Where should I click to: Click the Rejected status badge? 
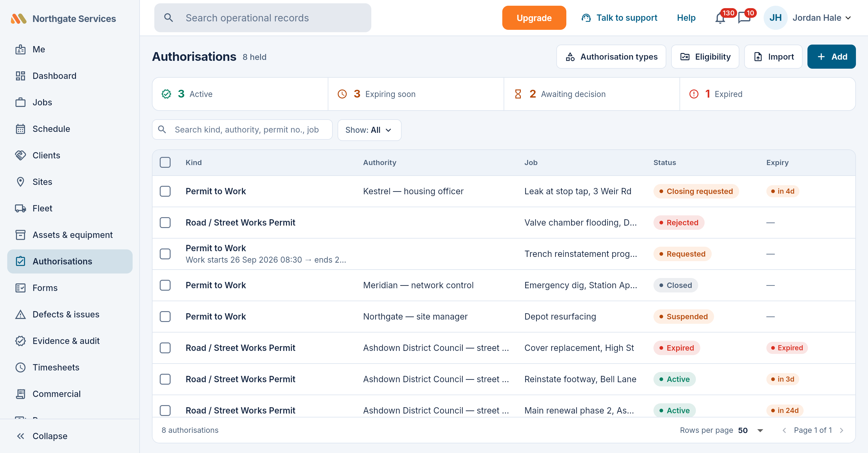click(679, 223)
